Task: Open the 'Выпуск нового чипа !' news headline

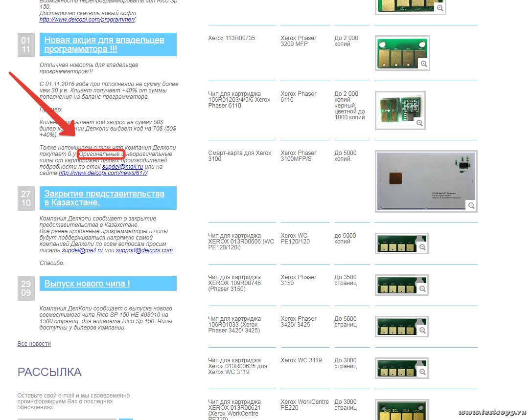Action: point(87,284)
